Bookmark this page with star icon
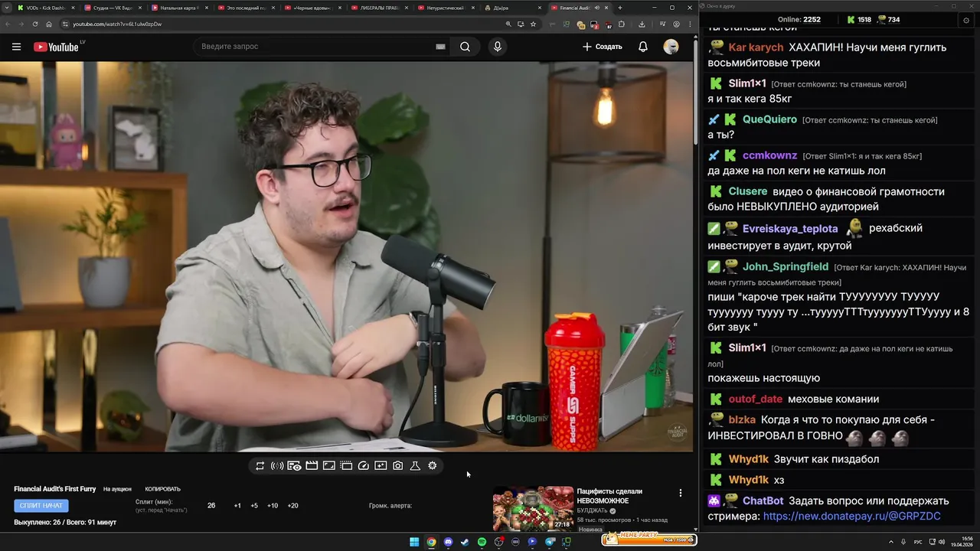Viewport: 980px width, 551px height. (x=533, y=24)
